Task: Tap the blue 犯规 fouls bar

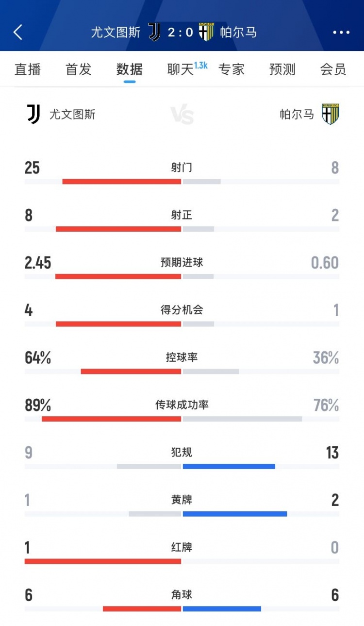Action: (x=229, y=467)
